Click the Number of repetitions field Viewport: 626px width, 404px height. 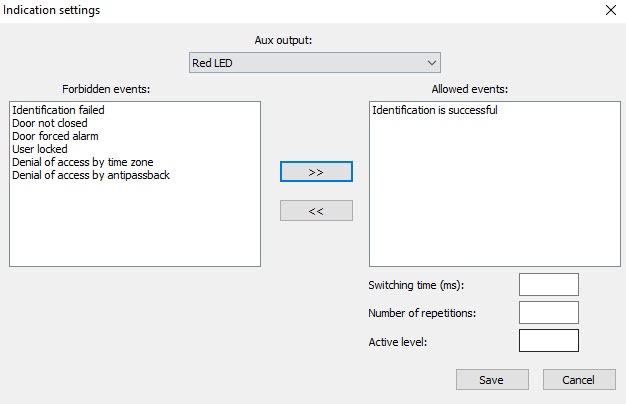[548, 313]
